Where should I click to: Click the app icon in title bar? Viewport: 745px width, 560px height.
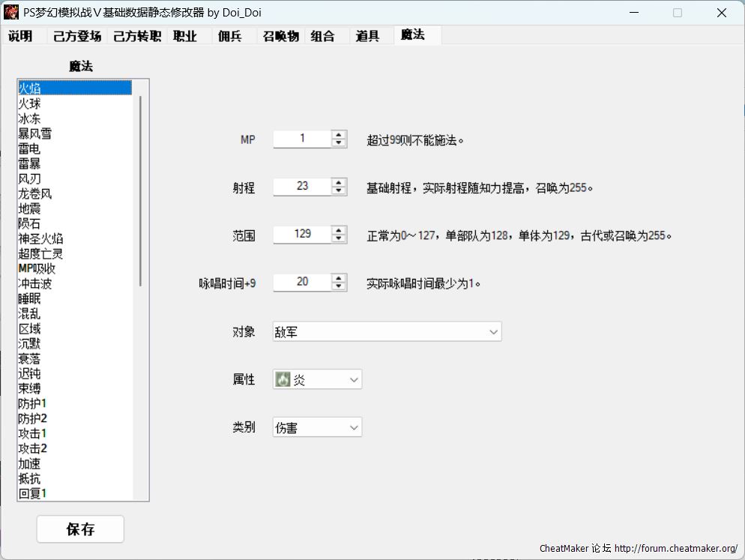click(x=11, y=13)
